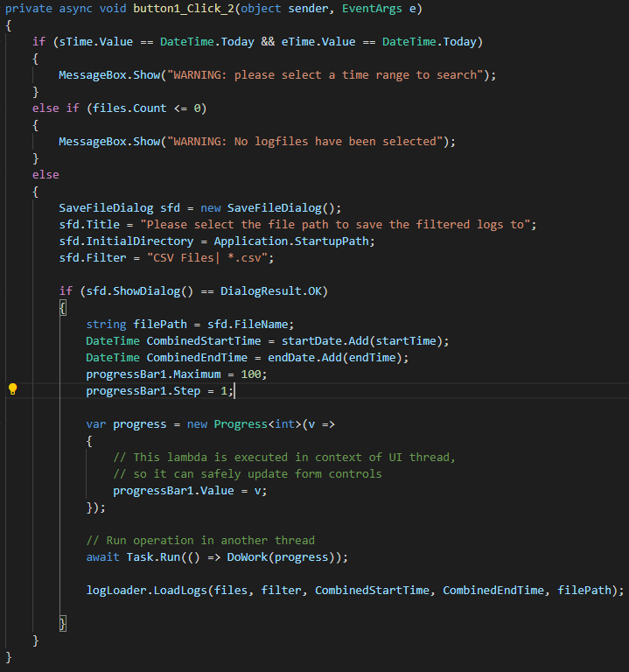Click sfd.InitialDirectory property
The height and width of the screenshot is (672, 629).
(x=126, y=241)
